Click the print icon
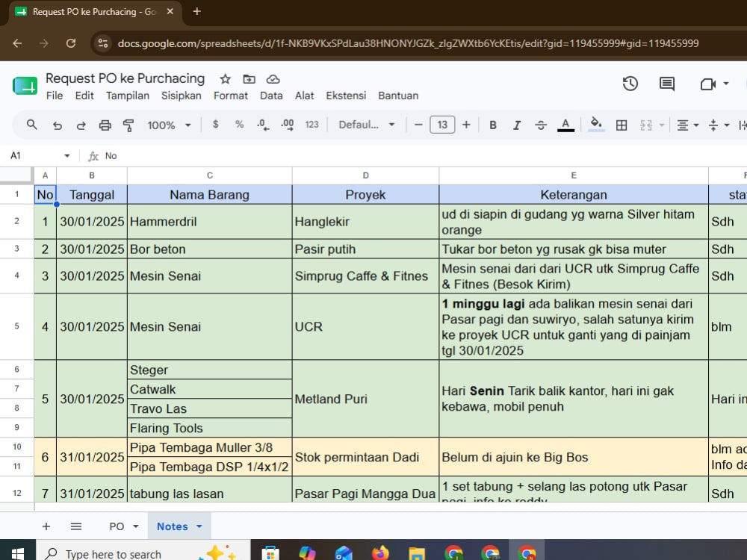This screenshot has height=560, width=747. 105,125
